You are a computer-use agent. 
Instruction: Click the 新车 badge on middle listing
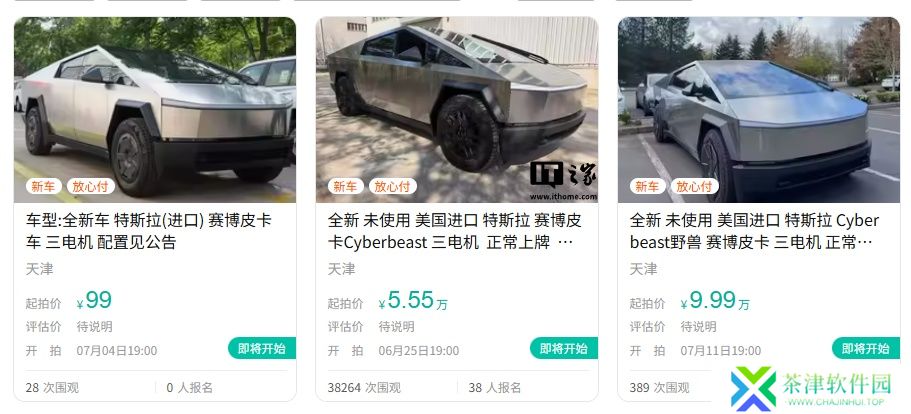pos(346,186)
